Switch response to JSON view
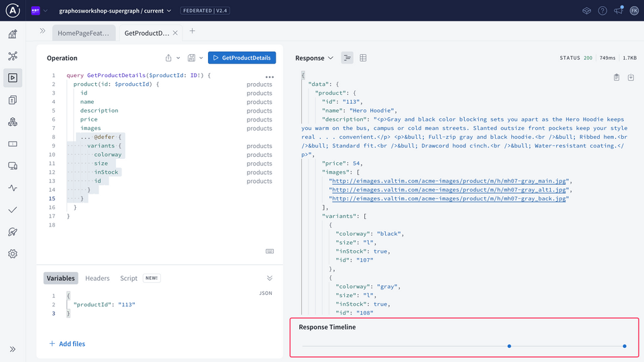The width and height of the screenshot is (644, 362). click(x=347, y=58)
